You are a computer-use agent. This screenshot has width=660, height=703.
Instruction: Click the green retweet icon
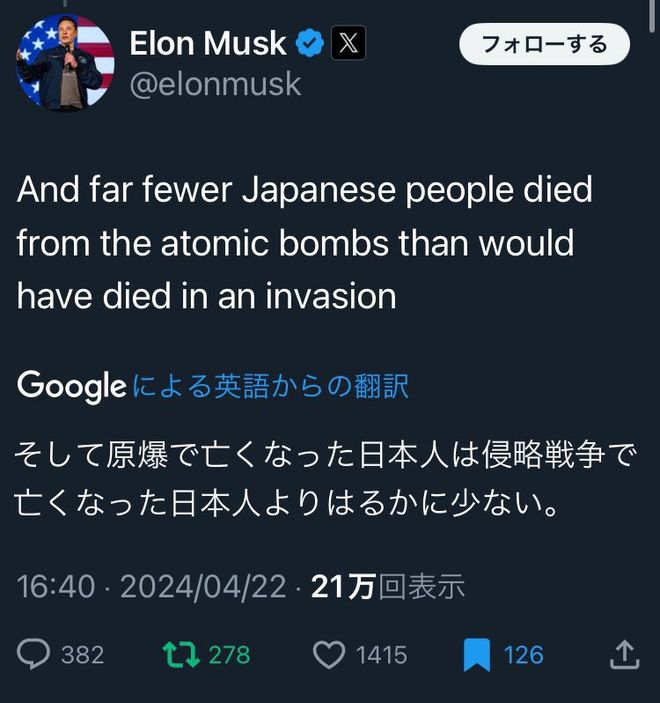click(x=180, y=654)
